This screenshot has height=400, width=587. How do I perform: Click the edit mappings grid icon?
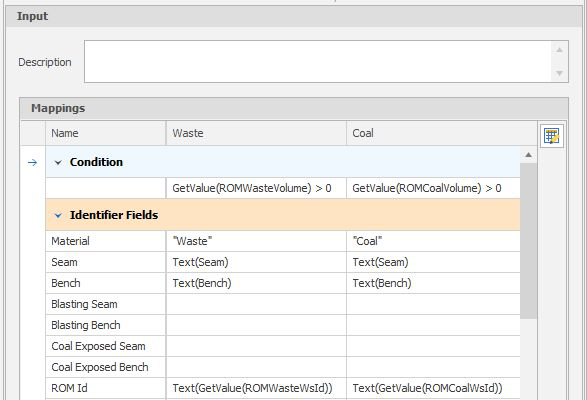pyautogui.click(x=551, y=136)
